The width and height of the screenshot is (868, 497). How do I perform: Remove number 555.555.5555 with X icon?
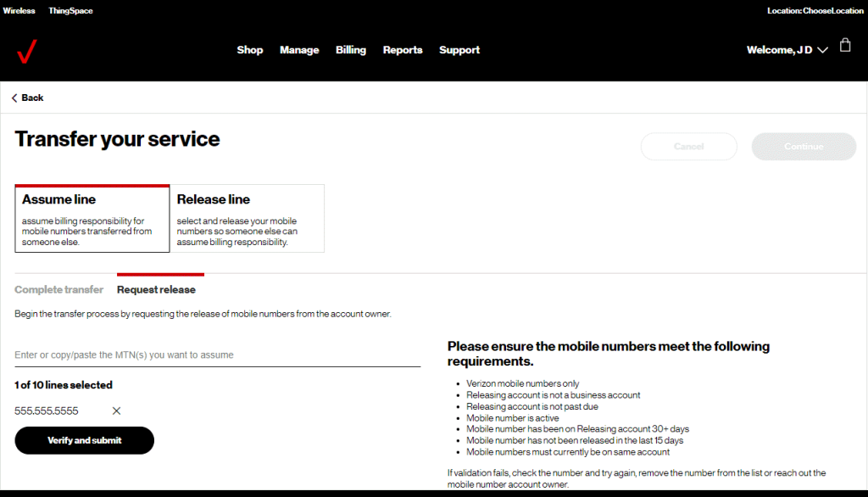116,411
